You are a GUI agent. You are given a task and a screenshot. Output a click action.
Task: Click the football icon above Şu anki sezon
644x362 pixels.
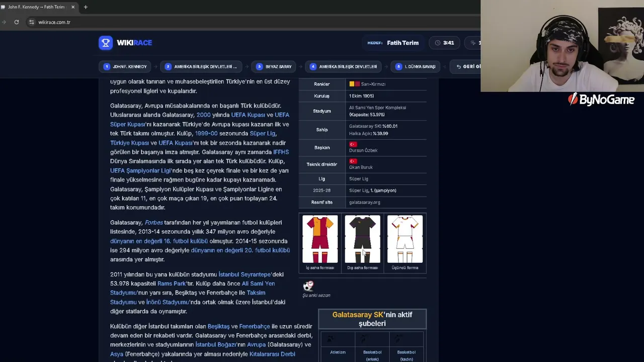tap(308, 286)
